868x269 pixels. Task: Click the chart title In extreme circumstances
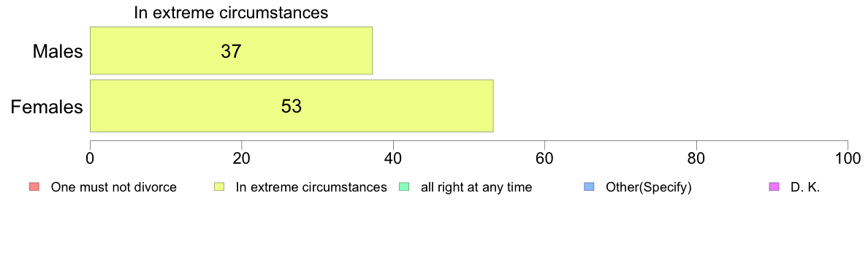point(232,12)
